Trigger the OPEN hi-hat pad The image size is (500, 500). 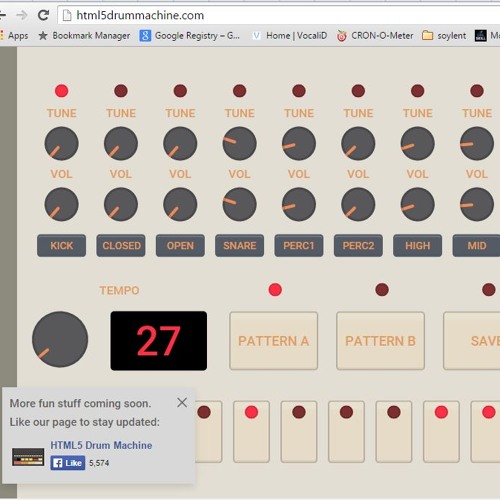pyautogui.click(x=180, y=246)
